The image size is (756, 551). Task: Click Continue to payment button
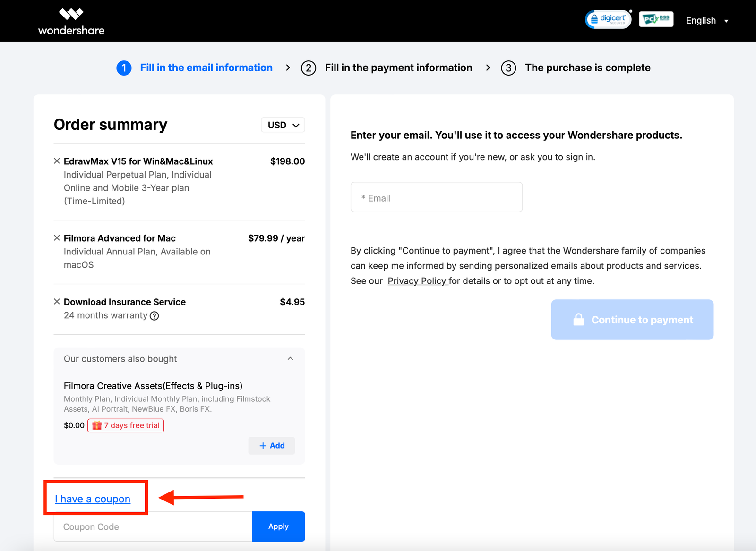(x=632, y=320)
